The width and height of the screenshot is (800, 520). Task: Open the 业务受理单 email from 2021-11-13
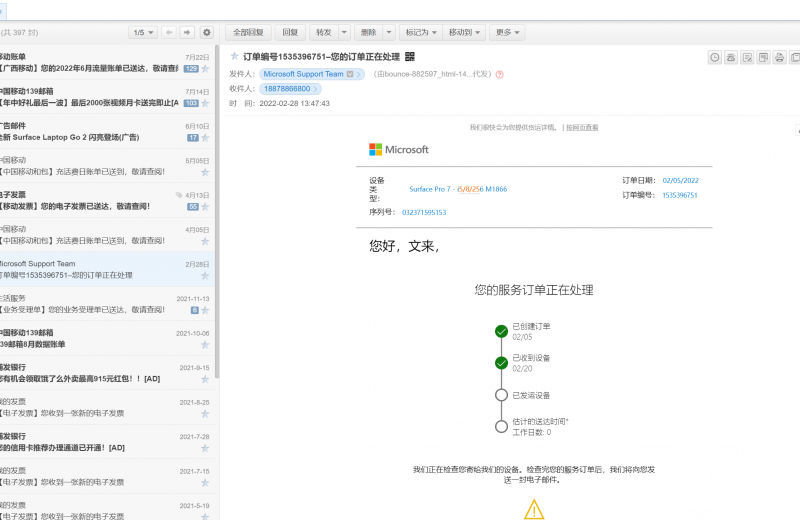(106, 304)
